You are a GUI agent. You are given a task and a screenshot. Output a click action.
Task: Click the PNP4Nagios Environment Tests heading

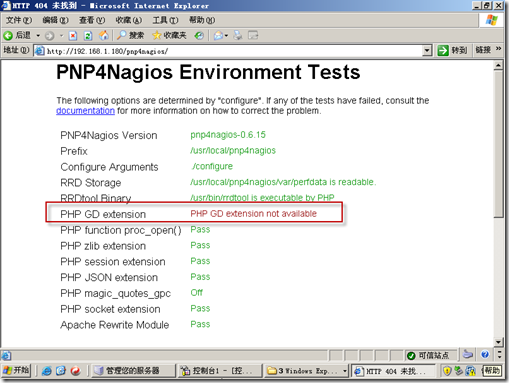(x=208, y=72)
